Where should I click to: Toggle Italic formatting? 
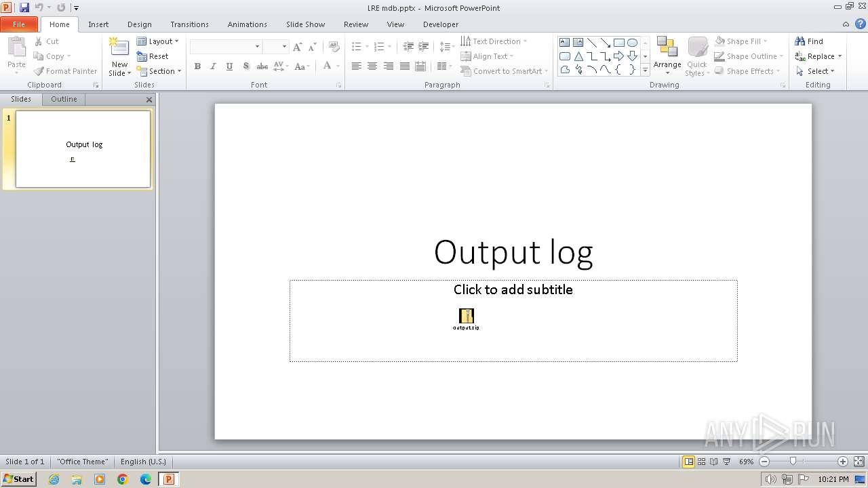tap(213, 66)
